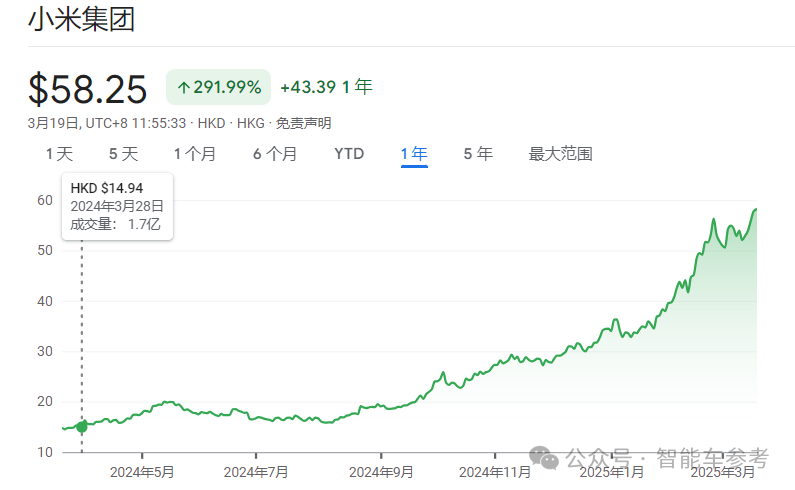Click the 2024年5月 x-axis label
795x490 pixels.
click(x=142, y=471)
